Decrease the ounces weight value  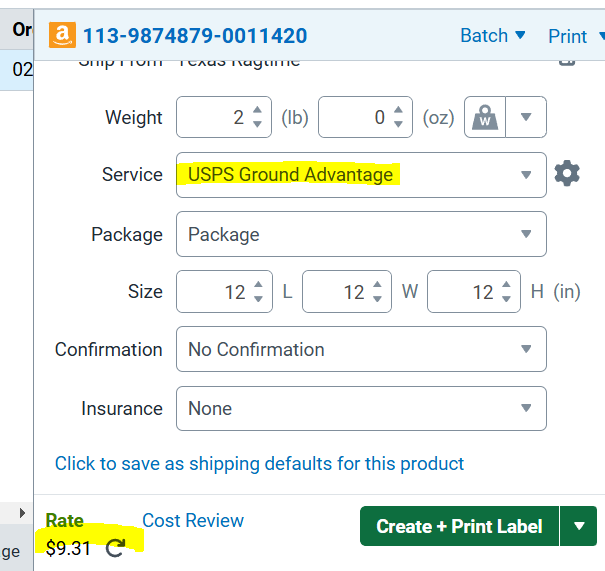398,124
